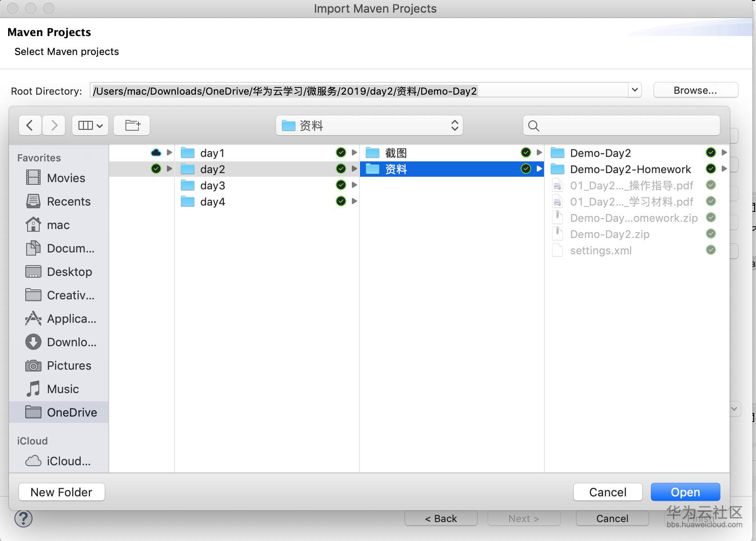Viewport: 756px width, 541px height.
Task: Click the < Back wizard button
Action: point(441,518)
